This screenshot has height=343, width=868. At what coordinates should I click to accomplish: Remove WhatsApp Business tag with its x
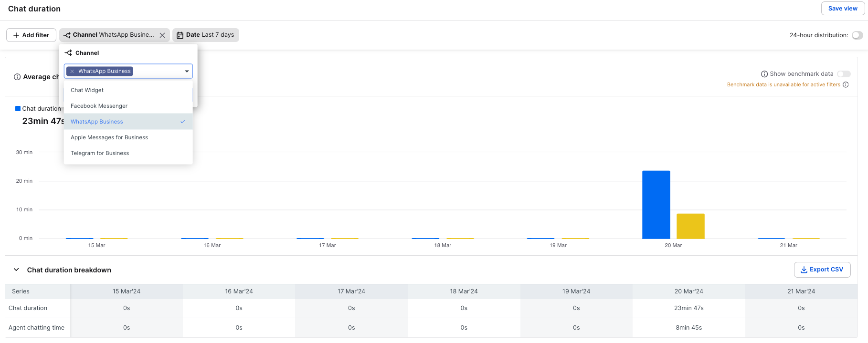tap(72, 72)
